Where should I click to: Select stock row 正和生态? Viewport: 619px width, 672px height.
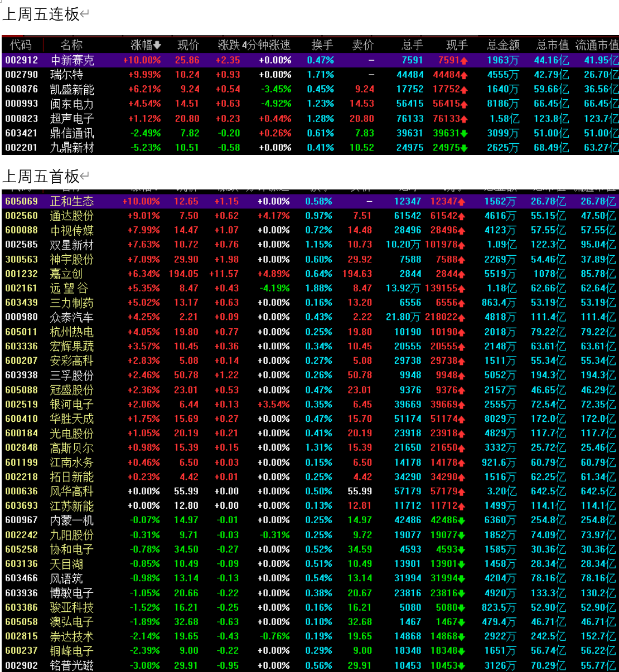310,201
